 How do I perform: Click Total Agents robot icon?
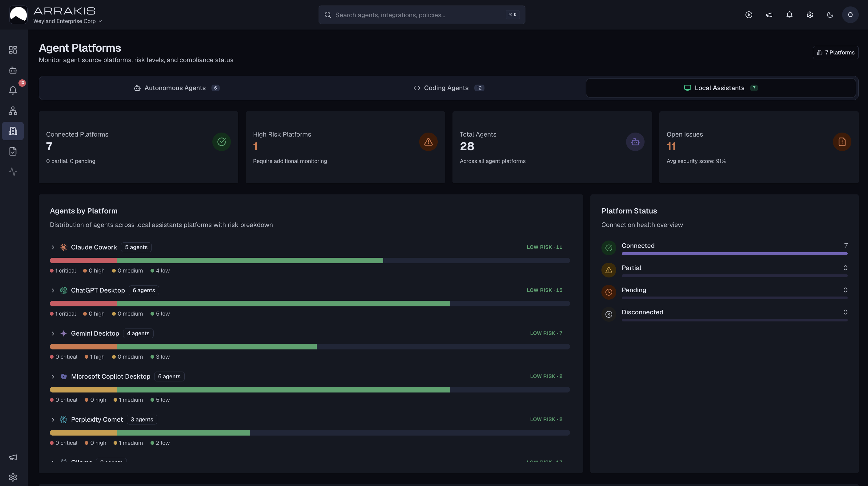click(x=635, y=142)
